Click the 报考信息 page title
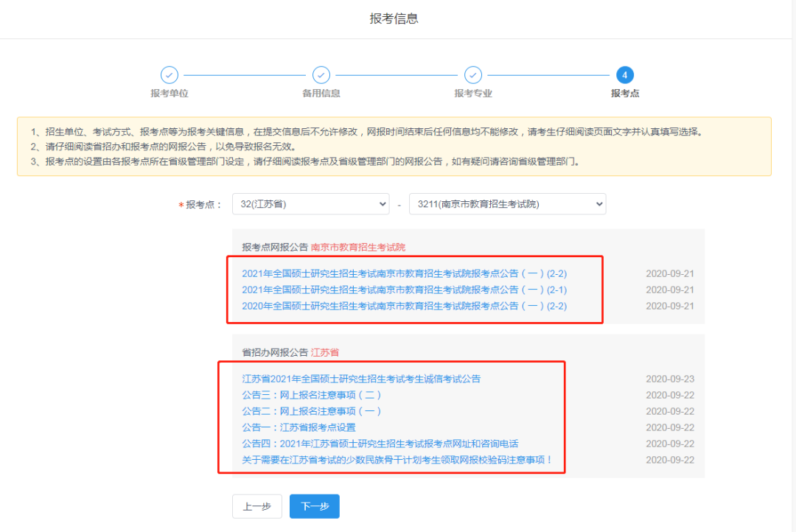The width and height of the screenshot is (796, 532). click(x=394, y=18)
